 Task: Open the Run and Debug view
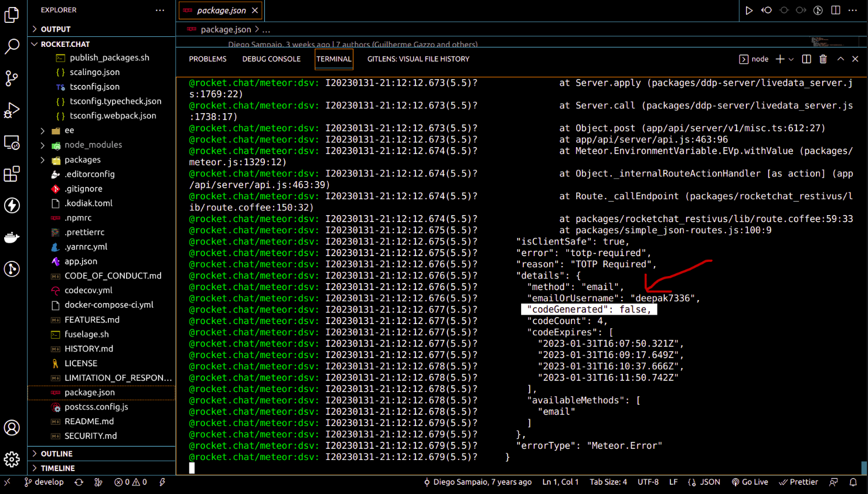12,110
